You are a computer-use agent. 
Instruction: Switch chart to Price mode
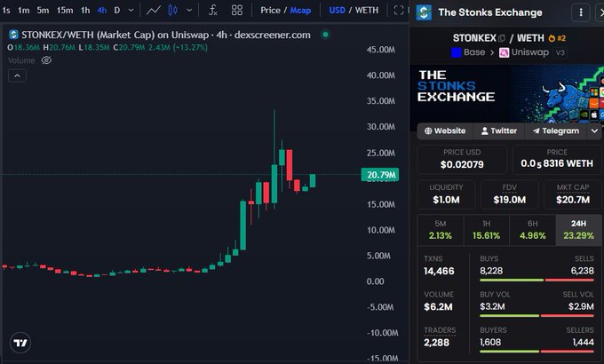270,11
